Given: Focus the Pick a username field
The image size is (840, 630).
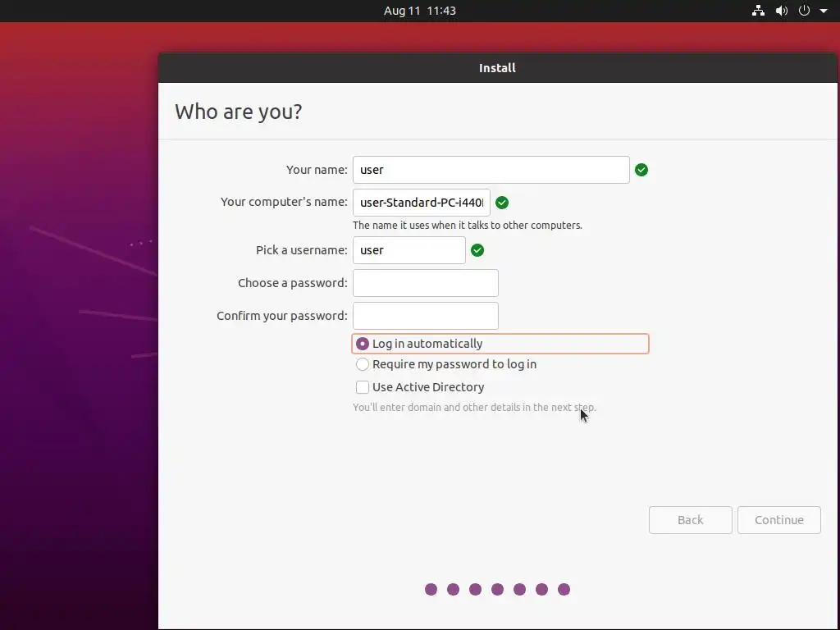Looking at the screenshot, I should 409,250.
